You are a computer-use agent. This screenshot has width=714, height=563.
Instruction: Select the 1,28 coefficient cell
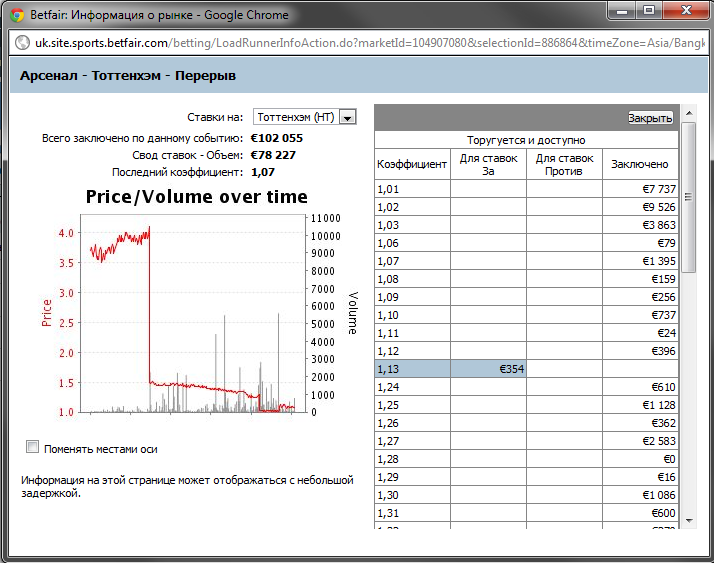pyautogui.click(x=413, y=459)
